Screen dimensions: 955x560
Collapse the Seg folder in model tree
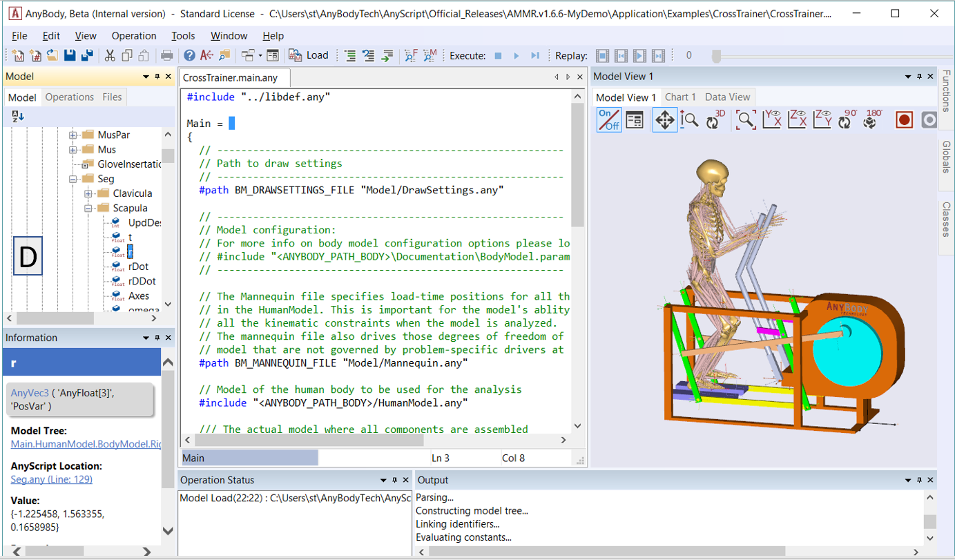[x=73, y=179]
